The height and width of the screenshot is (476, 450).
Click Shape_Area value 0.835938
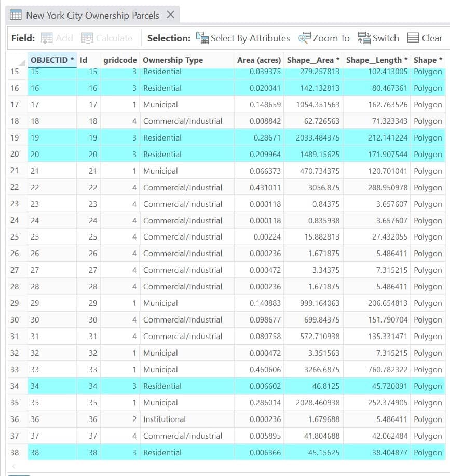point(313,221)
